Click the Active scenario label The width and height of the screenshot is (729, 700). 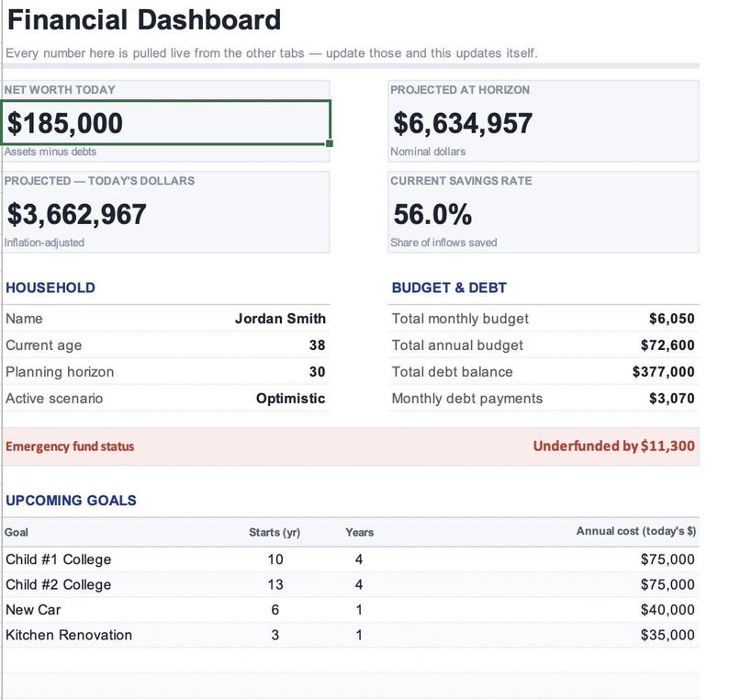[x=54, y=399]
